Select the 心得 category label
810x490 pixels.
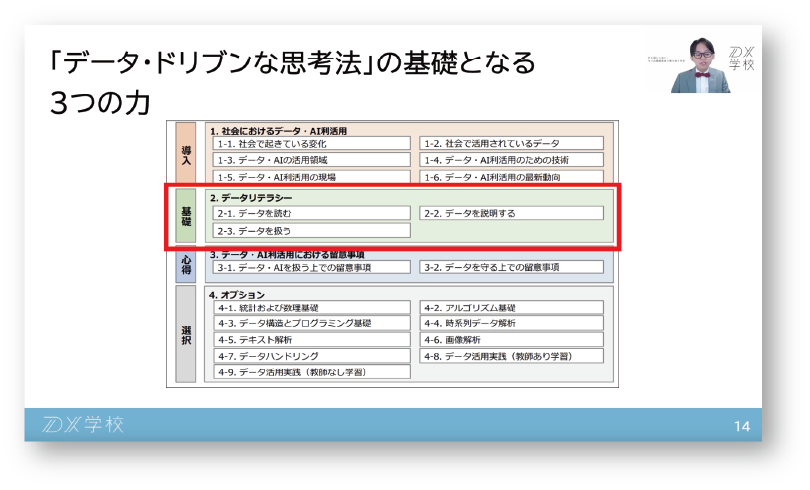click(186, 264)
